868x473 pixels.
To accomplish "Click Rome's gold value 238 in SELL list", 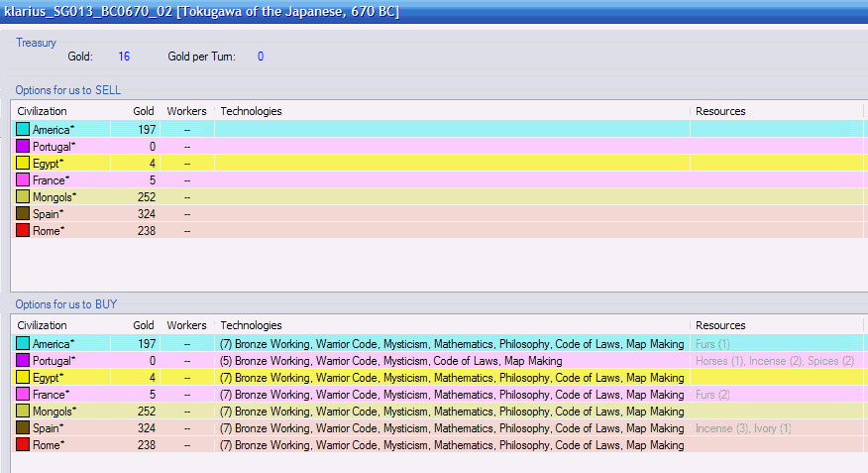I will pos(147,231).
